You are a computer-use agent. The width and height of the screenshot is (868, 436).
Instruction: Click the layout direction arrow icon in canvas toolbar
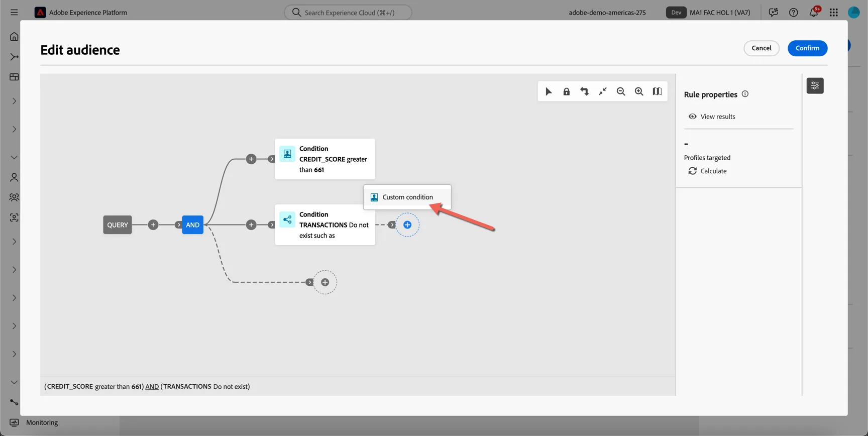585,91
